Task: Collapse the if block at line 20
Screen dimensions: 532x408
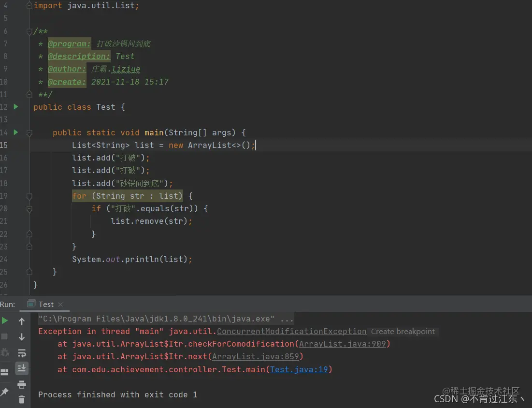Action: click(29, 209)
